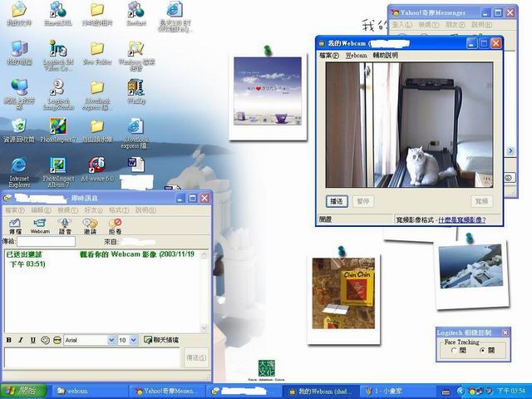Open the HinetADSL connection desktop icon

click(58, 13)
